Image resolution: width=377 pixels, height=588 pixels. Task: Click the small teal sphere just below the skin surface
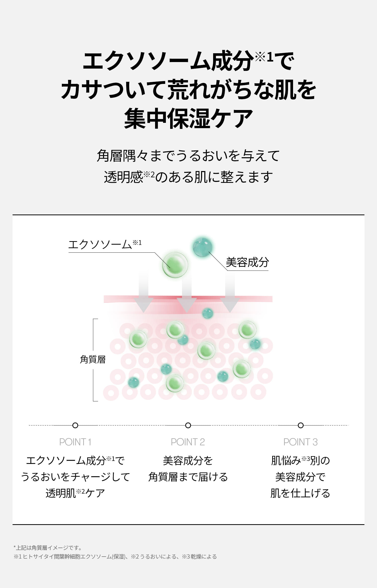click(x=208, y=313)
